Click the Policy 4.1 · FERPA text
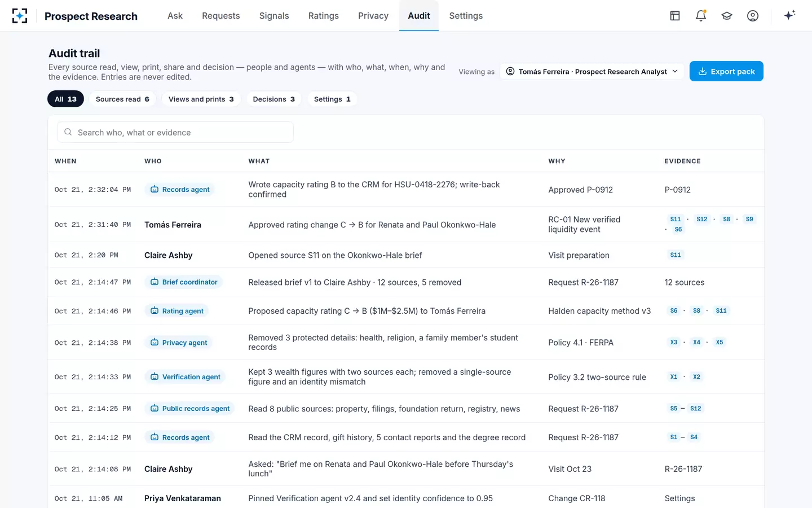 (x=581, y=343)
